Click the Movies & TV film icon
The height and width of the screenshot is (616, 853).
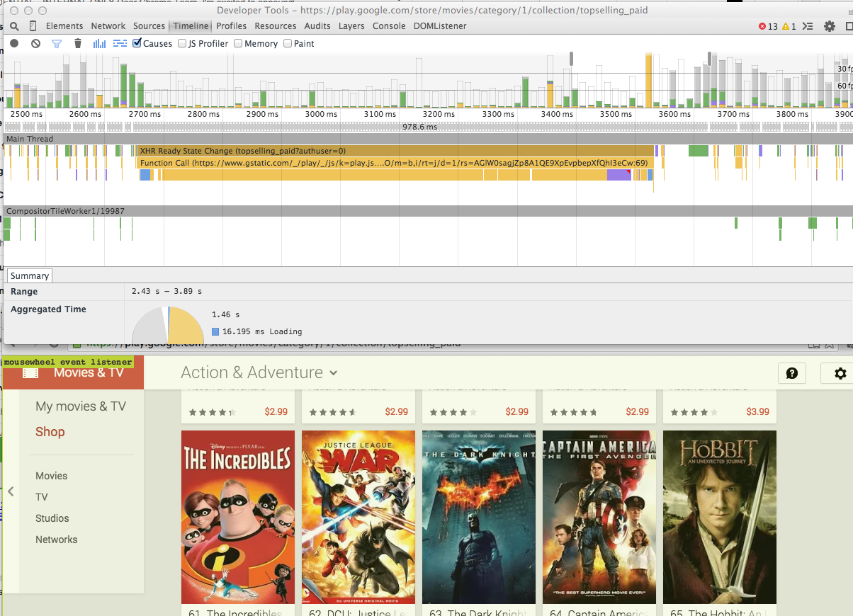(30, 372)
